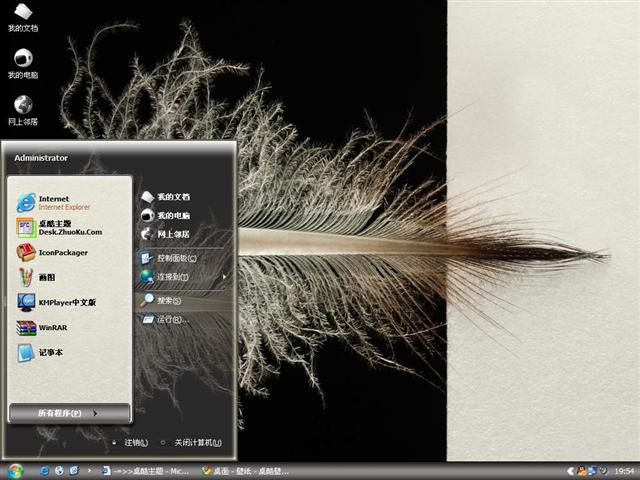Open 桌酷主题 Desk.ZhuoKu.Com entry
Image resolution: width=640 pixels, height=480 pixels.
coord(60,228)
